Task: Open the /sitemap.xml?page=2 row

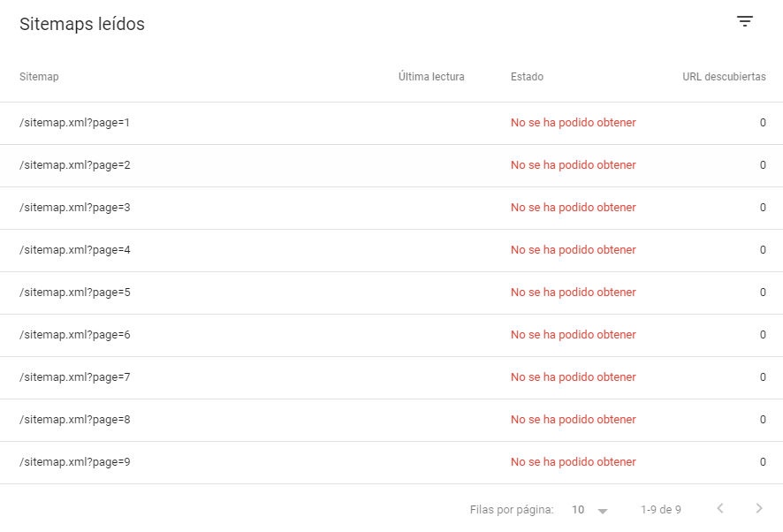Action: point(391,166)
